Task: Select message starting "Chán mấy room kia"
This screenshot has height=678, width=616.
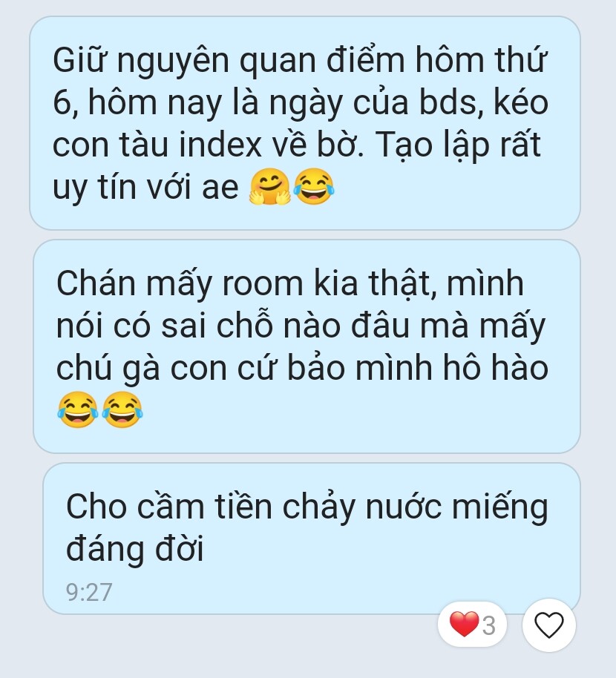Action: [307, 346]
